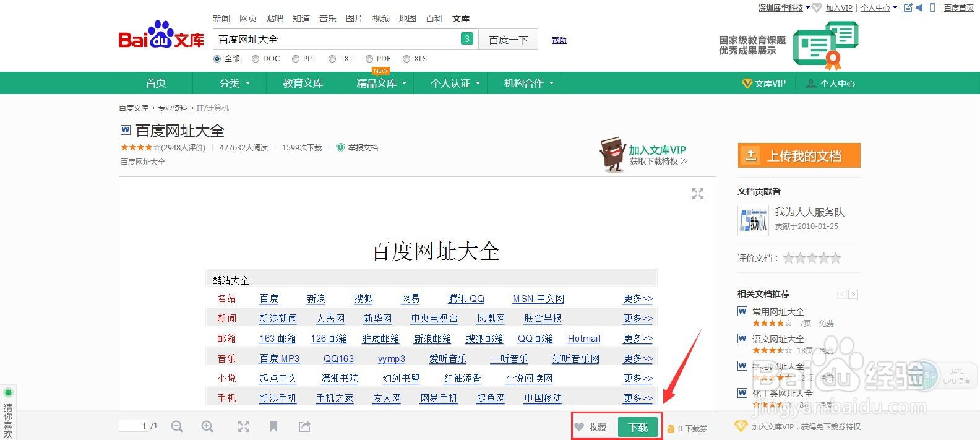Bookmark the page with bookmark icon
The image size is (980, 440).
(x=273, y=426)
